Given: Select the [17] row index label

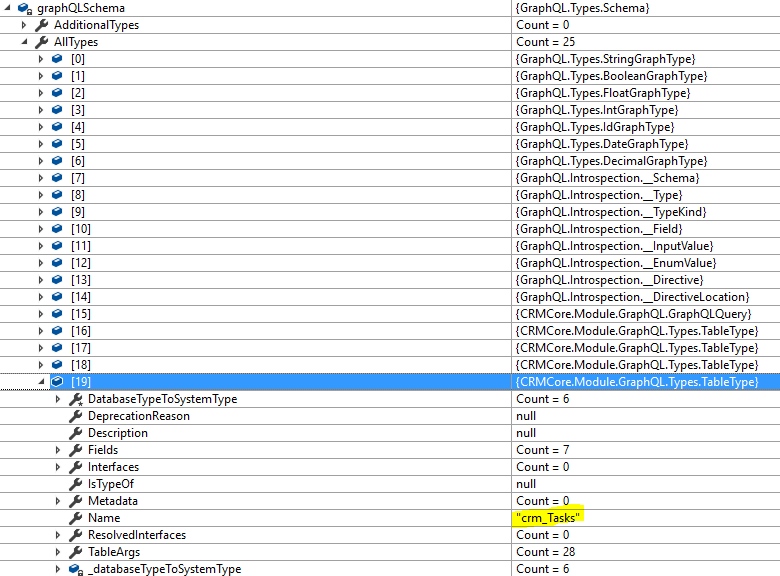Looking at the screenshot, I should pyautogui.click(x=81, y=348).
